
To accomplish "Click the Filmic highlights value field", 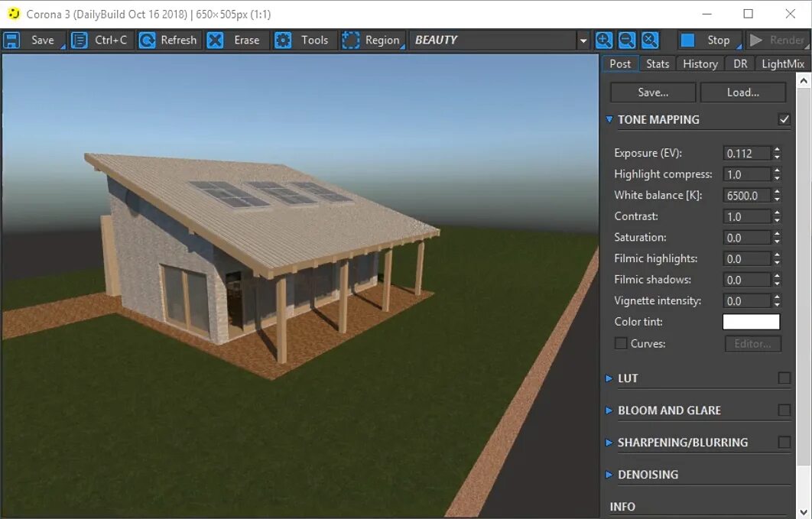I will point(747,258).
